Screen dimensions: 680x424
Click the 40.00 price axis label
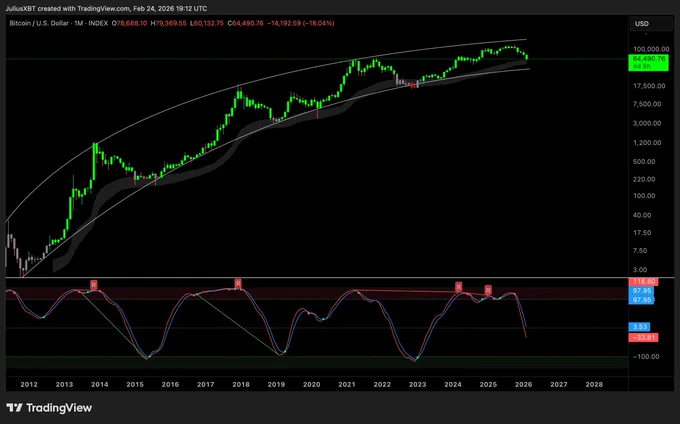click(x=644, y=215)
